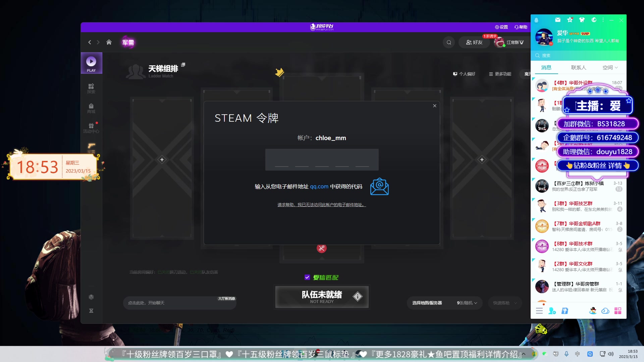The width and height of the screenshot is (644, 362).
Task: Click the gun icon in left sidebar
Action: click(91, 146)
